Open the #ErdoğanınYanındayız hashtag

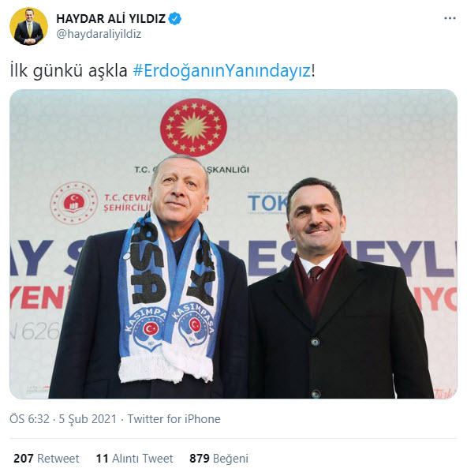pos(222,71)
